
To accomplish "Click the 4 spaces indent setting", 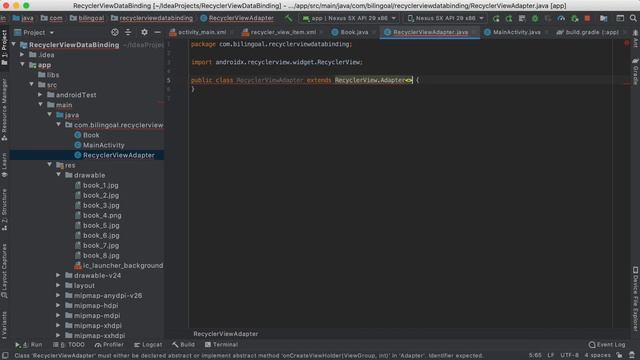I will [598, 355].
